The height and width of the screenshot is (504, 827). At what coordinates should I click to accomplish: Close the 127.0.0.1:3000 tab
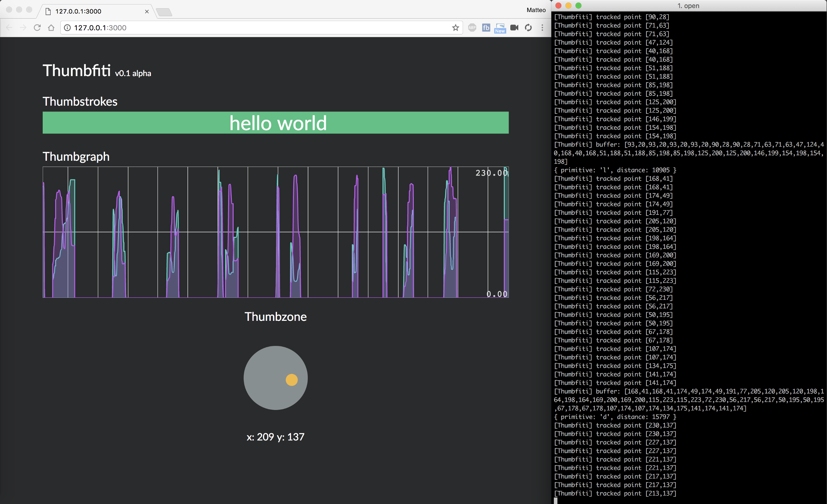click(147, 11)
